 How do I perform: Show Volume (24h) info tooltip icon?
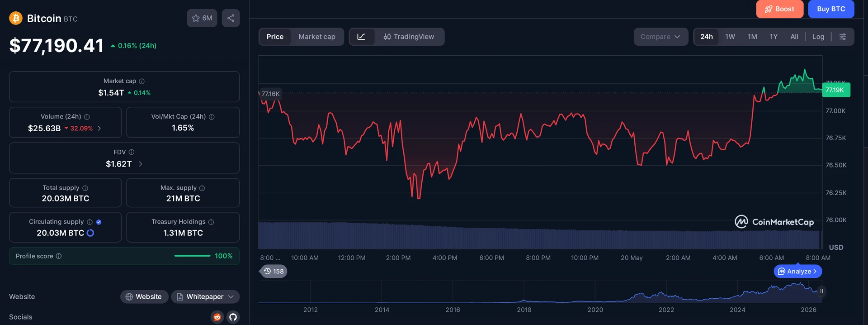pyautogui.click(x=87, y=117)
